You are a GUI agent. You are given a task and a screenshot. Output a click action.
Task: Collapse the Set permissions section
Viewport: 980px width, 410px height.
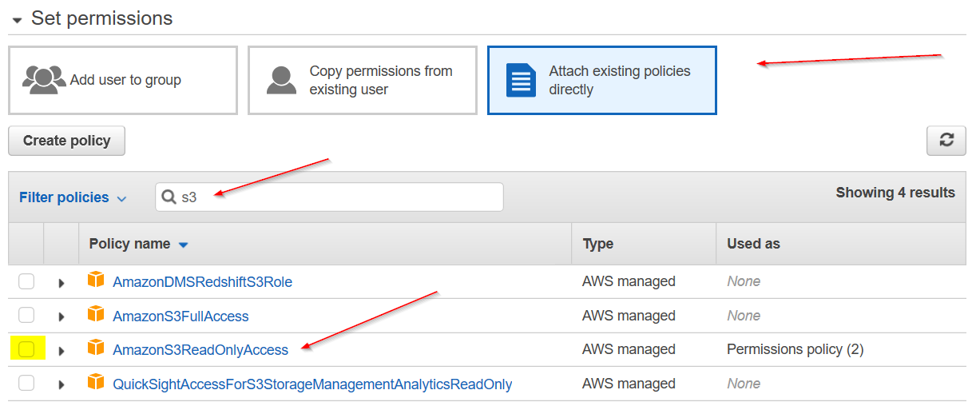click(x=17, y=19)
